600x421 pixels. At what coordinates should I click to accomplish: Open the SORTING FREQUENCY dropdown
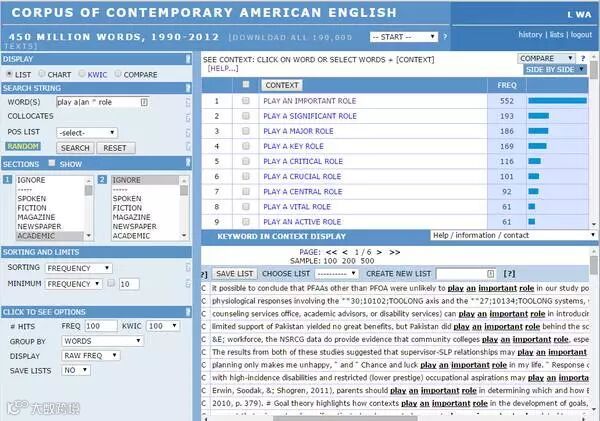(x=78, y=268)
